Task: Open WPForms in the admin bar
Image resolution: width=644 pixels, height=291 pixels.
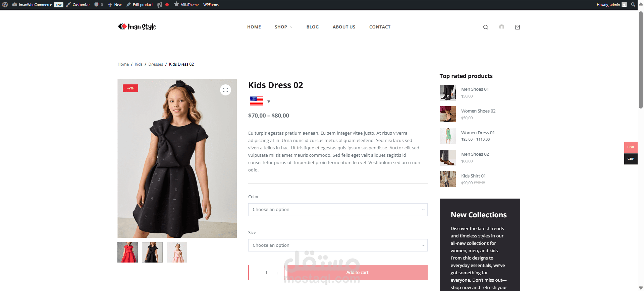Action: [211, 5]
